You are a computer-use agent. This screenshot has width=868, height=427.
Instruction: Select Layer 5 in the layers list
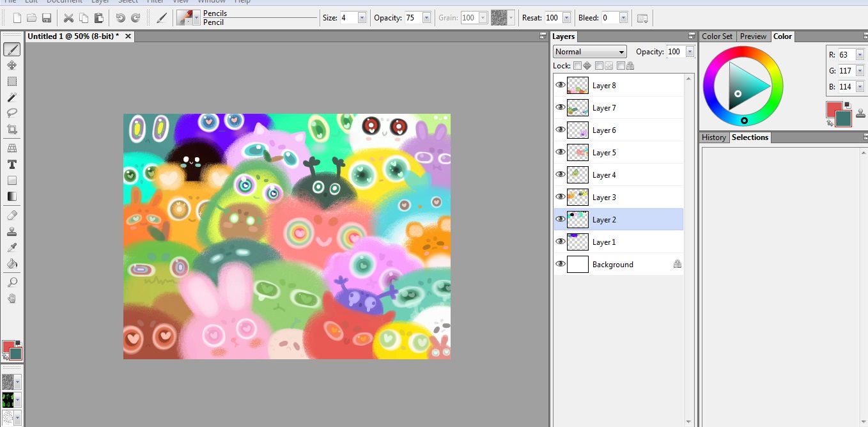(x=604, y=153)
